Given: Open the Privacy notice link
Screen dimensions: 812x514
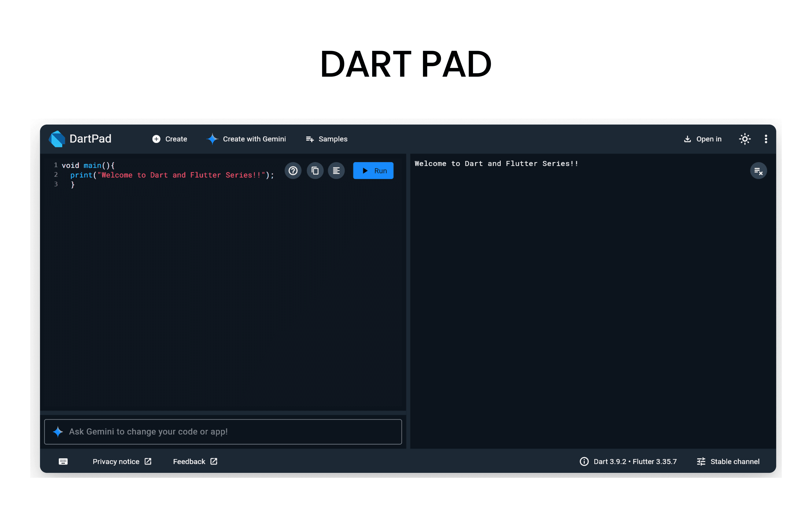Looking at the screenshot, I should [122, 461].
